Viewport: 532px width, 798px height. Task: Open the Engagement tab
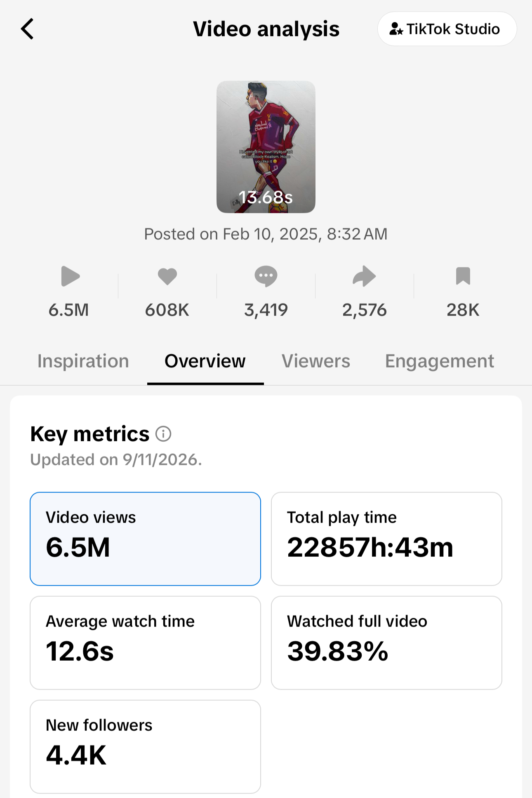[440, 362]
